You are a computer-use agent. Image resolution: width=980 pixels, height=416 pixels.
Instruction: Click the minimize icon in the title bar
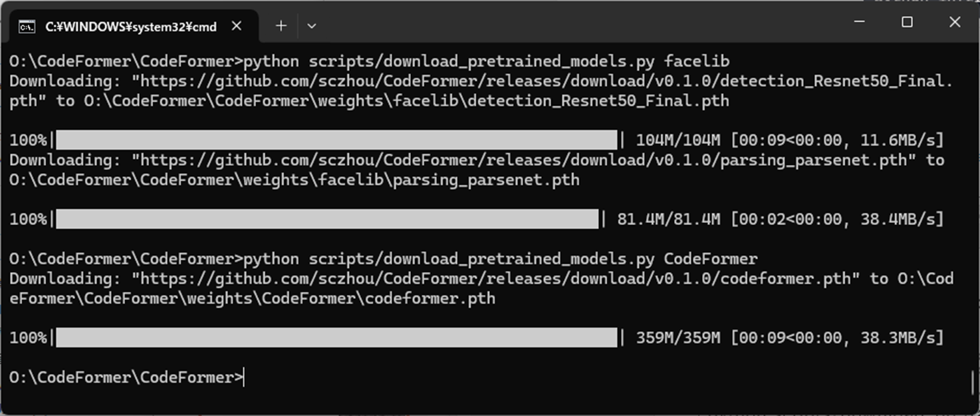point(858,22)
